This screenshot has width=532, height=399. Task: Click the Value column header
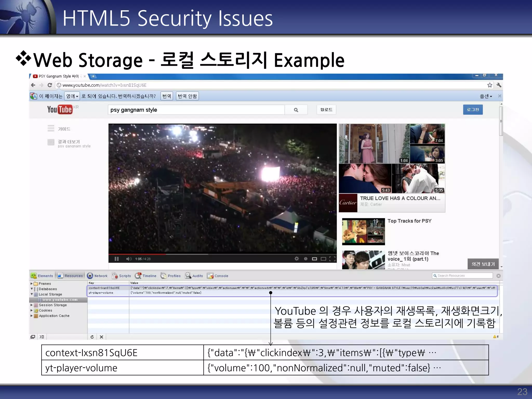[x=314, y=283]
